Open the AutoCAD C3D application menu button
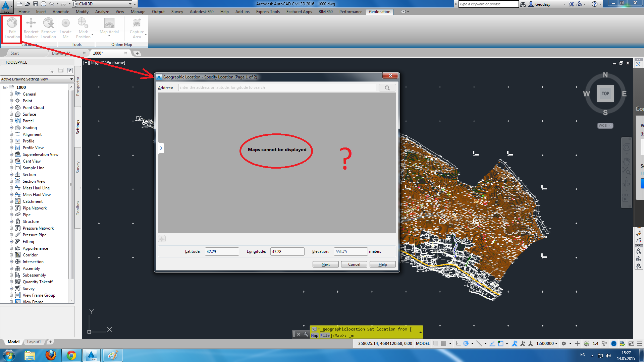 pyautogui.click(x=6, y=7)
